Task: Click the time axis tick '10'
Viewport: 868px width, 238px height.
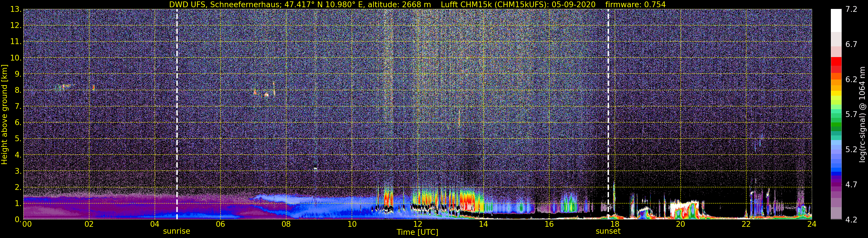Action: coord(352,224)
